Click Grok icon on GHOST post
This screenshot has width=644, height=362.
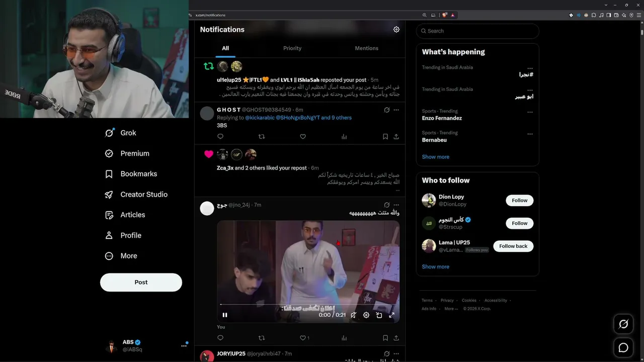pyautogui.click(x=386, y=110)
